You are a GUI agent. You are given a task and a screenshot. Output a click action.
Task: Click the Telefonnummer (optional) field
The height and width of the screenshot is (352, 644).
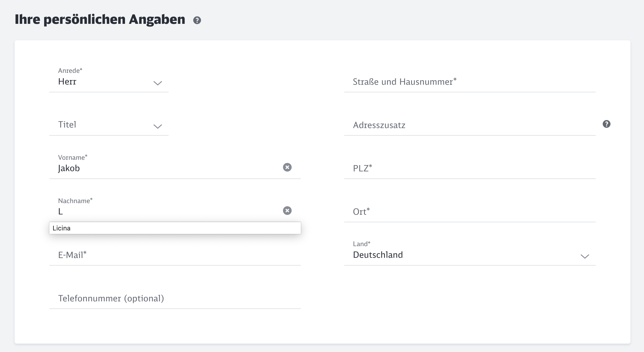pos(175,298)
